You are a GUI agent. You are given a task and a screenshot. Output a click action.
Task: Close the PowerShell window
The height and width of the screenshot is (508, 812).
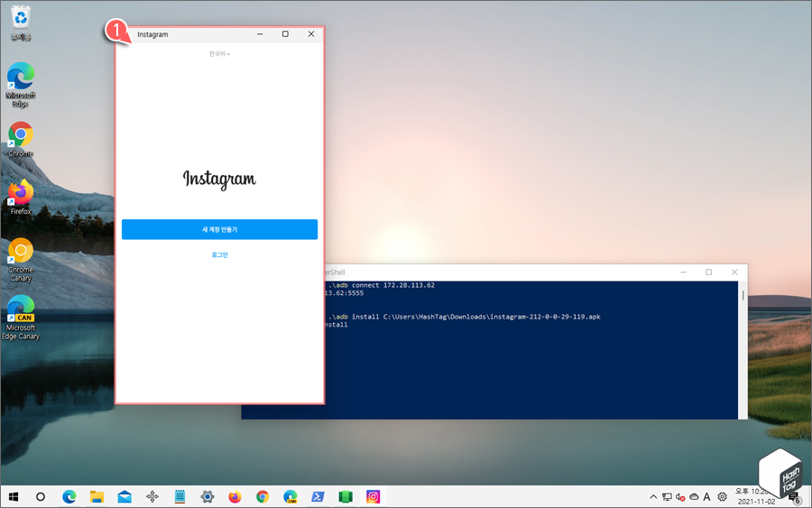point(734,272)
